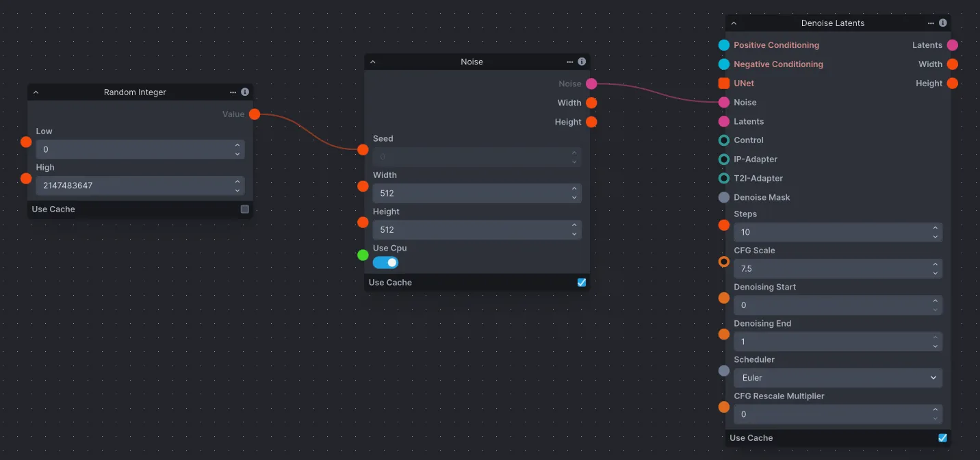980x460 pixels.
Task: Uncheck Use Cache on the Noise node
Action: [582, 282]
